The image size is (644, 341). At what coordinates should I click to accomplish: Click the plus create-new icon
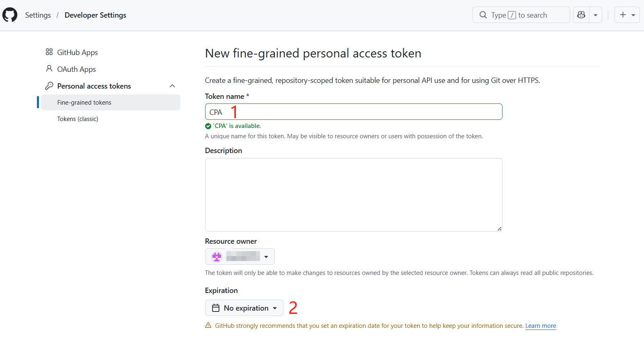623,15
